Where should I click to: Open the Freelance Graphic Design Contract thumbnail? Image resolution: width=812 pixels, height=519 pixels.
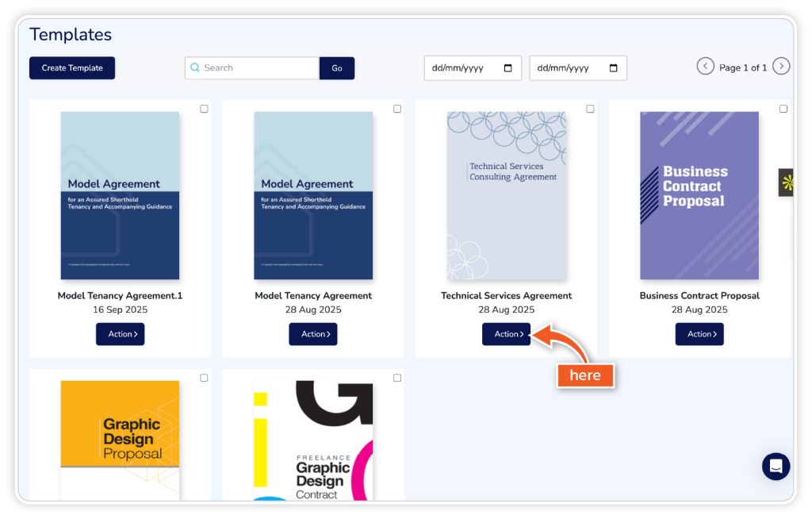coord(312,440)
